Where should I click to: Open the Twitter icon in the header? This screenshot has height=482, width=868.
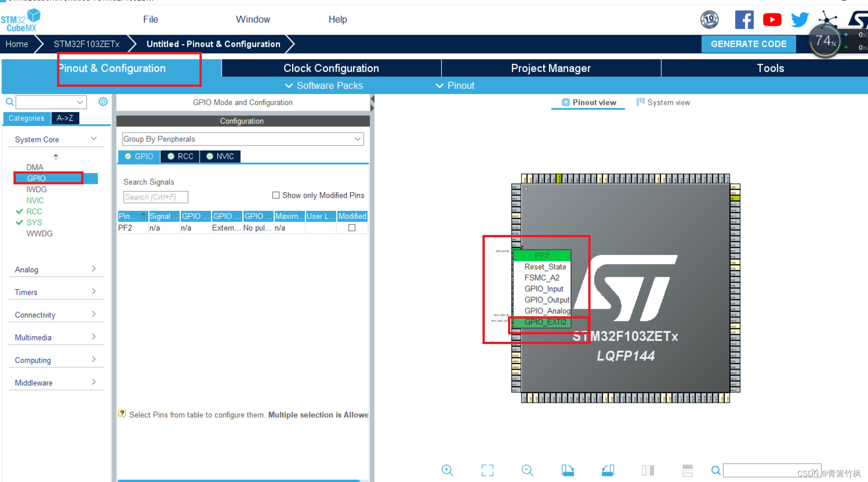click(x=799, y=20)
